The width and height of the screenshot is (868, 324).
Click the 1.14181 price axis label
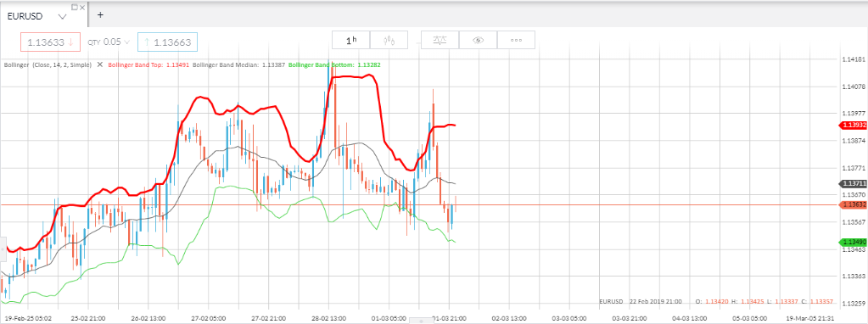click(x=853, y=59)
